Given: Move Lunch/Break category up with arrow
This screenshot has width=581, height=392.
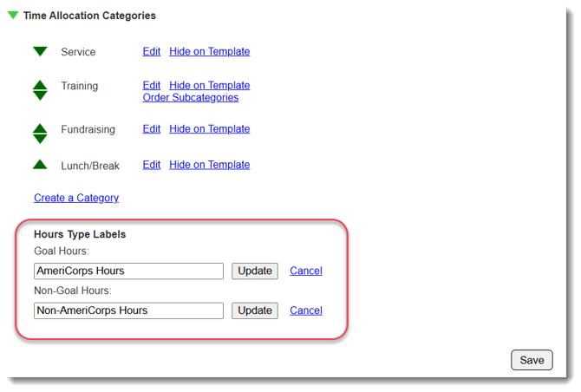Looking at the screenshot, I should tap(40, 165).
